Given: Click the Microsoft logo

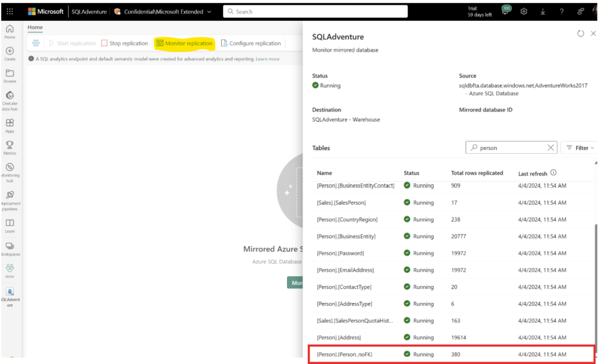Looking at the screenshot, I should (46, 12).
